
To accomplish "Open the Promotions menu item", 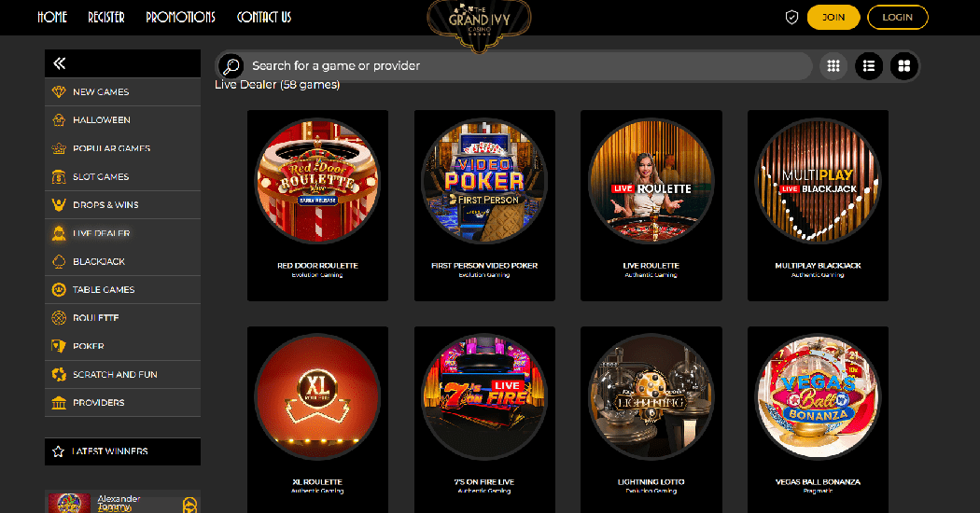I will (x=181, y=18).
